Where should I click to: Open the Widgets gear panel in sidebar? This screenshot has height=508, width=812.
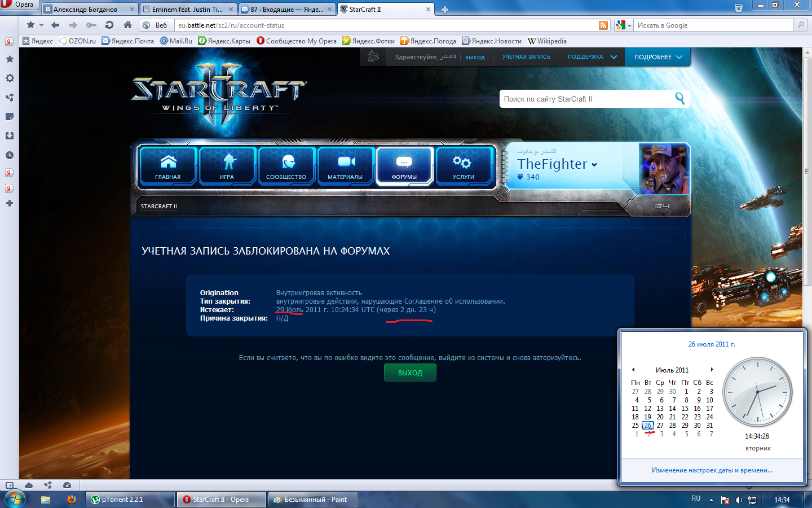[x=10, y=78]
